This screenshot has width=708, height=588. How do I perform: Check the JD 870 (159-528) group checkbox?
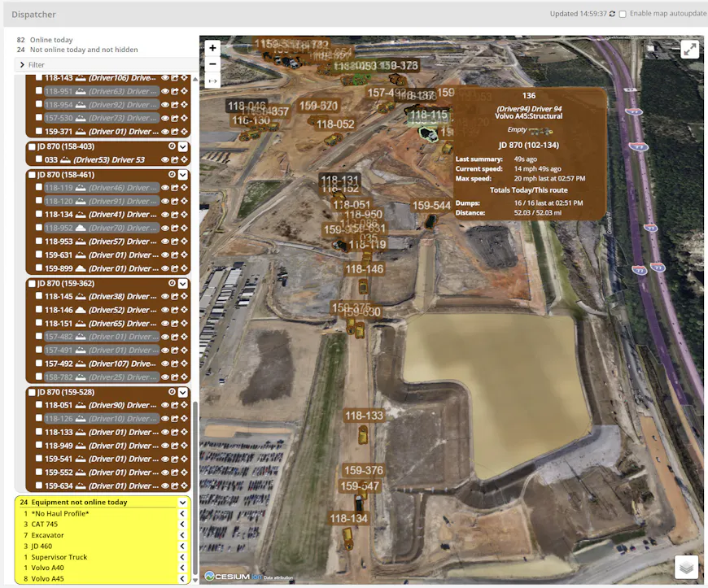(x=32, y=392)
